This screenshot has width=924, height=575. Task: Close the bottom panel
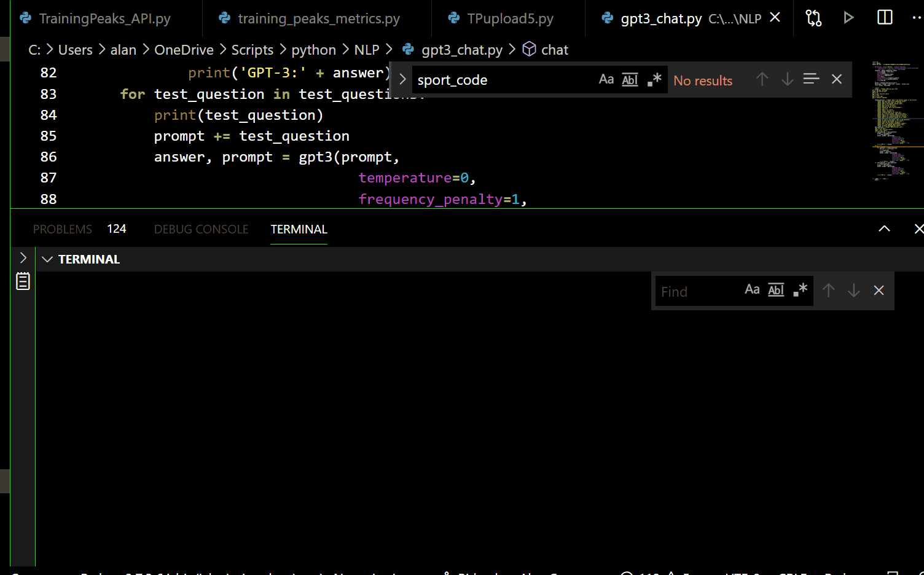(918, 229)
